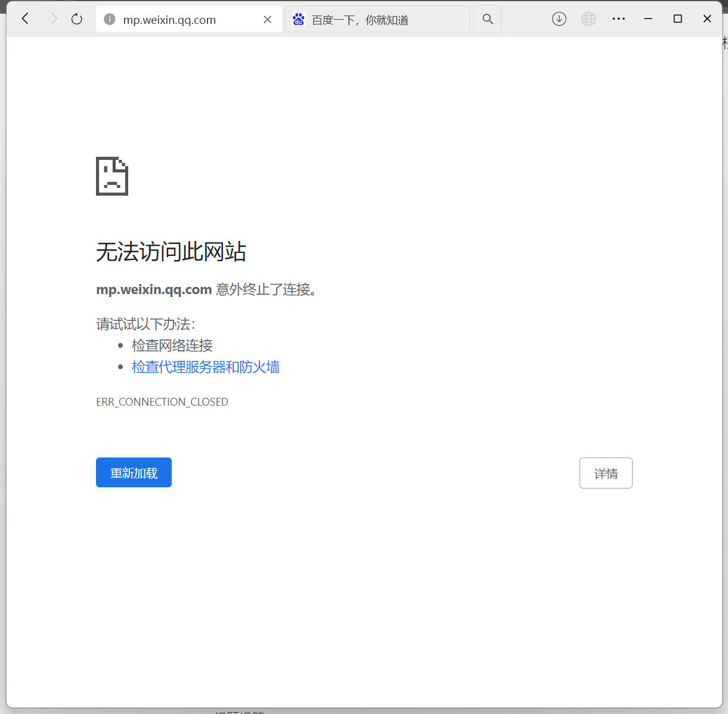Open the downloads icon

559,19
